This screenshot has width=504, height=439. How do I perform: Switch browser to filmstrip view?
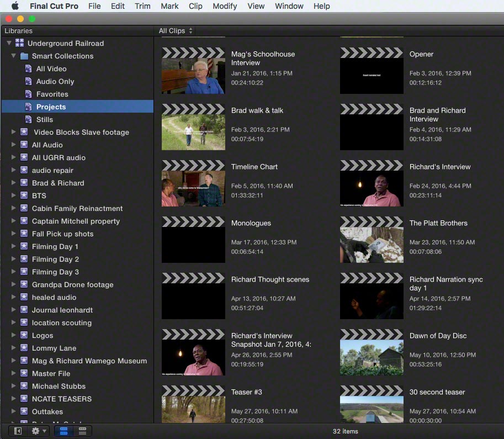(63, 431)
